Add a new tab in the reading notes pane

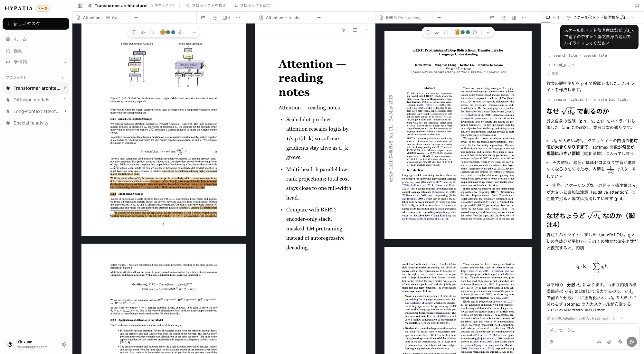[x=319, y=18]
